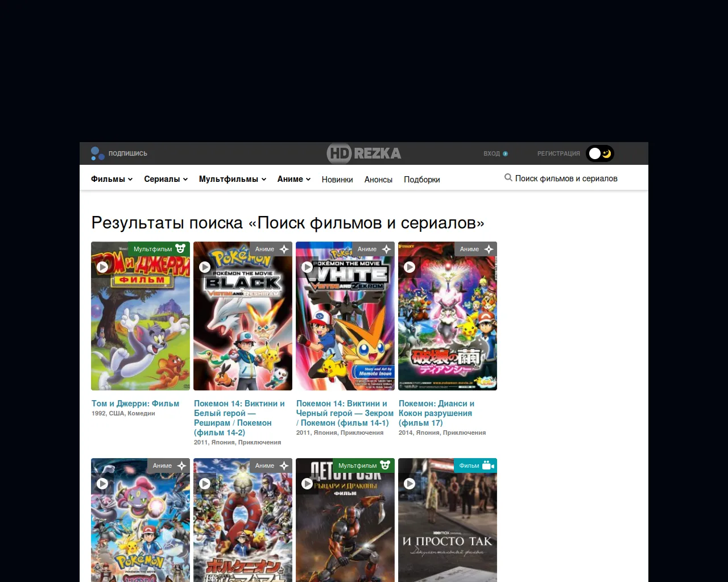Expand the Аниме dropdown menu
The width and height of the screenshot is (728, 582).
[294, 179]
